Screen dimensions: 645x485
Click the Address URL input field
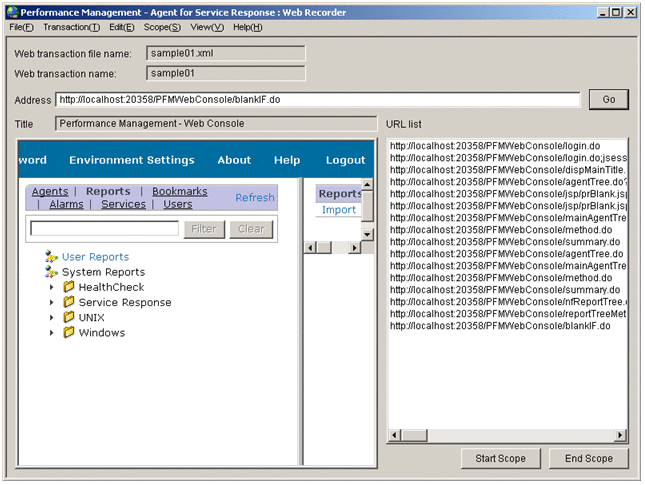pos(318,99)
